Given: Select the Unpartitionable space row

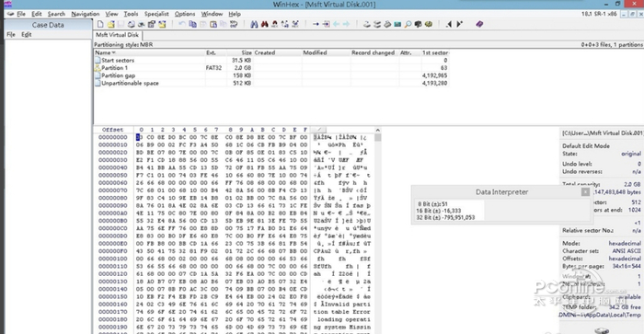Looking at the screenshot, I should (x=271, y=83).
